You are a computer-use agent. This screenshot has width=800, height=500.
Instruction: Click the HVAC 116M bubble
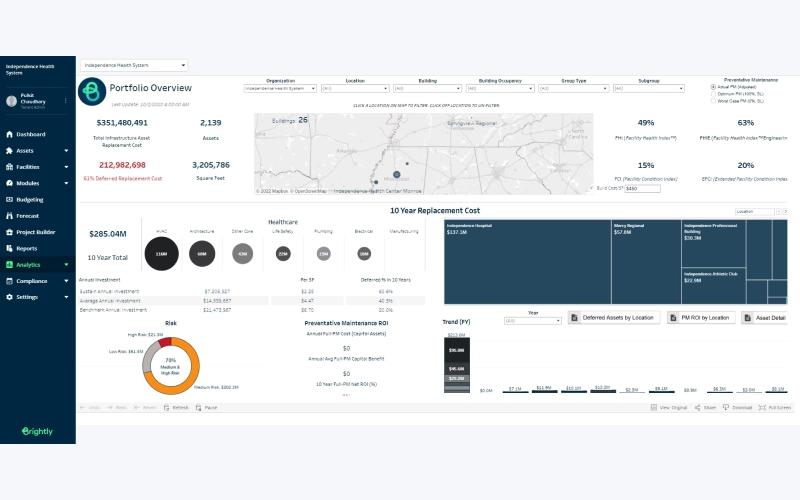tap(162, 254)
